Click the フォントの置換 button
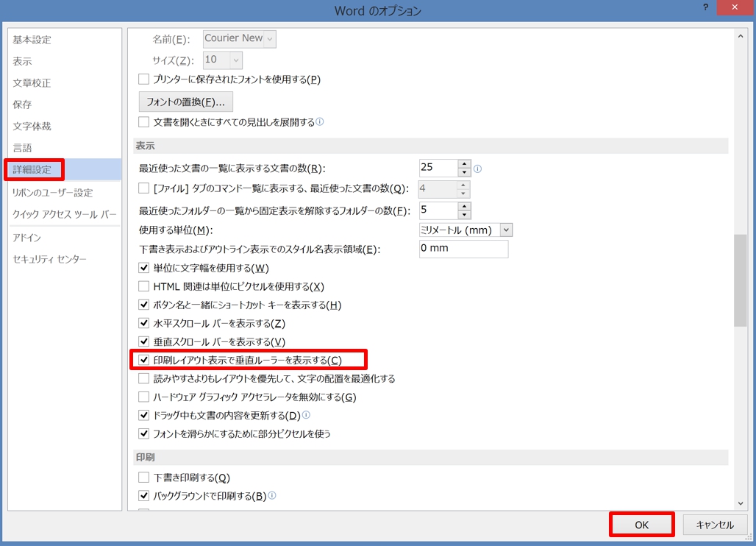The width and height of the screenshot is (756, 546). click(x=185, y=102)
